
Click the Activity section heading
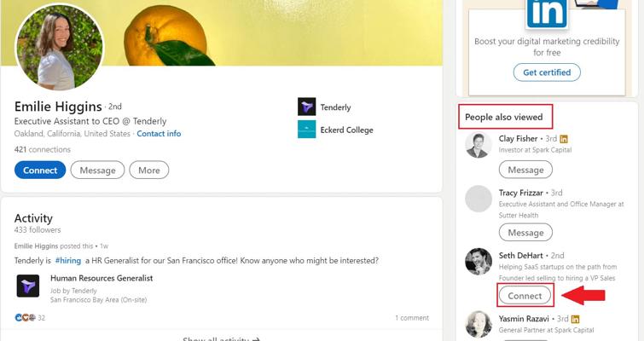(x=33, y=218)
